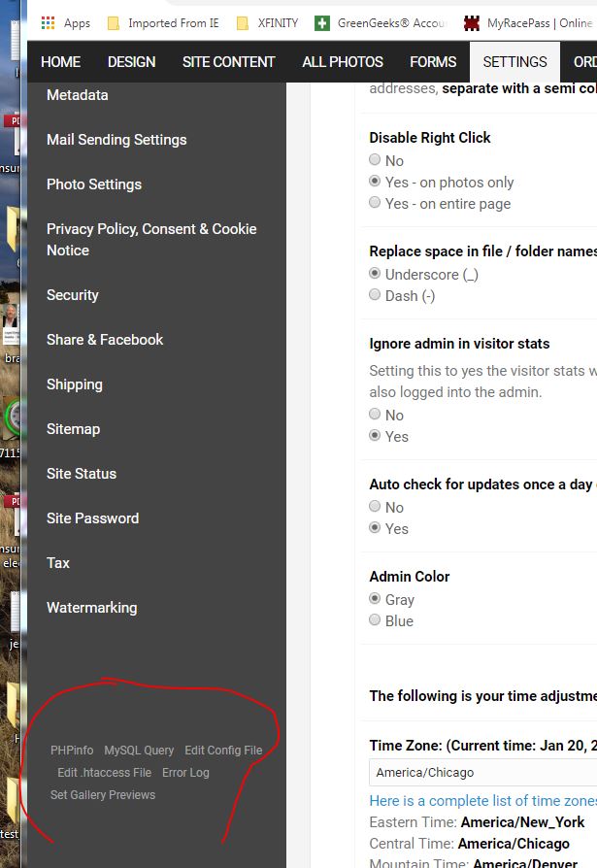Open Mail Sending Settings
Viewport: 597px width, 868px height.
point(116,140)
